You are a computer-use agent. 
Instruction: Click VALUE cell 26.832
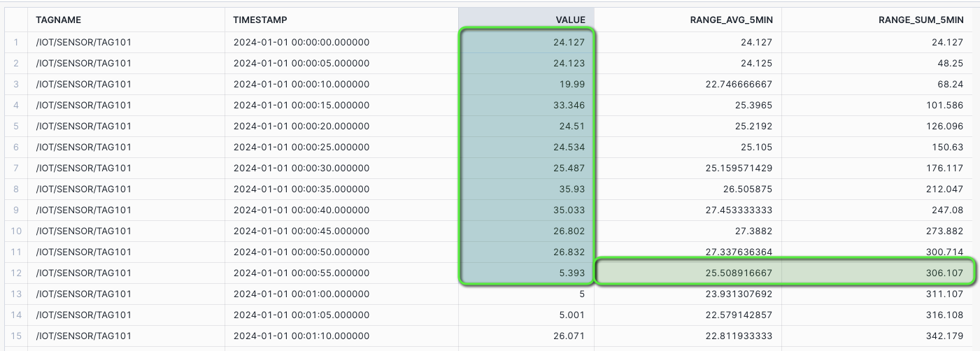526,252
